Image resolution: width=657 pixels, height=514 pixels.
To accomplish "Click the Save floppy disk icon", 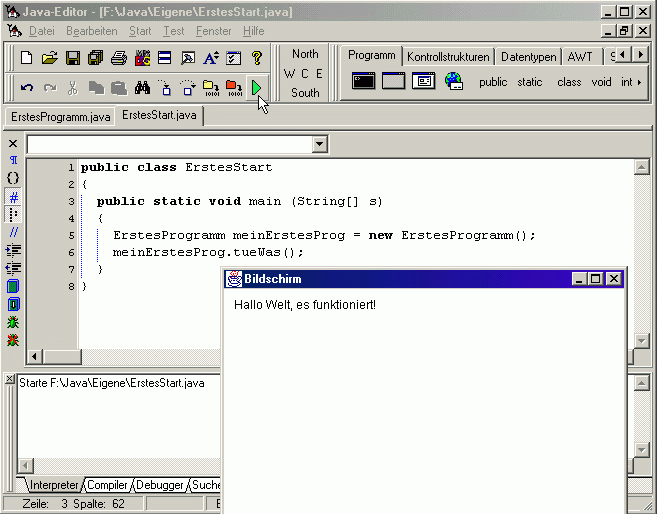I will 73,58.
